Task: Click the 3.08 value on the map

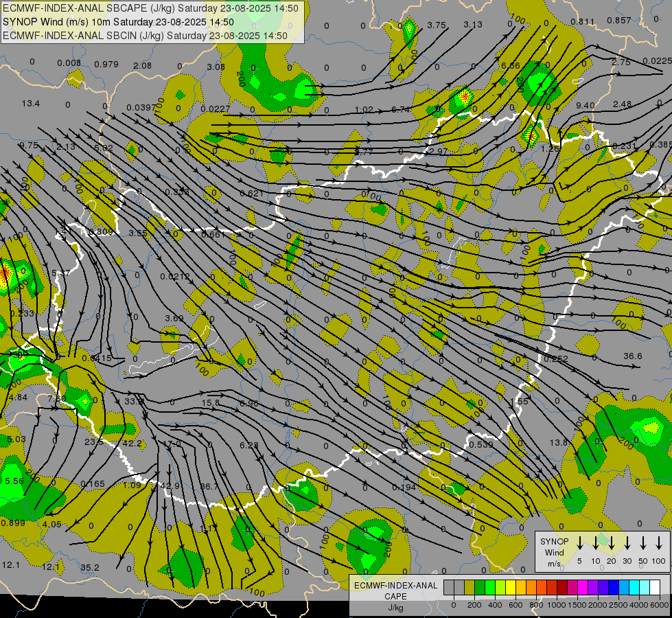Action: click(216, 67)
